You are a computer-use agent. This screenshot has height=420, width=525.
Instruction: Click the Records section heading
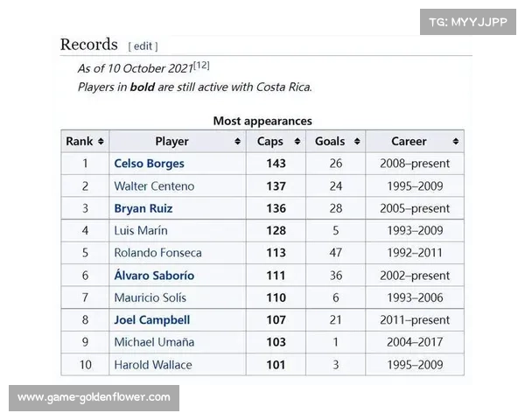[88, 45]
